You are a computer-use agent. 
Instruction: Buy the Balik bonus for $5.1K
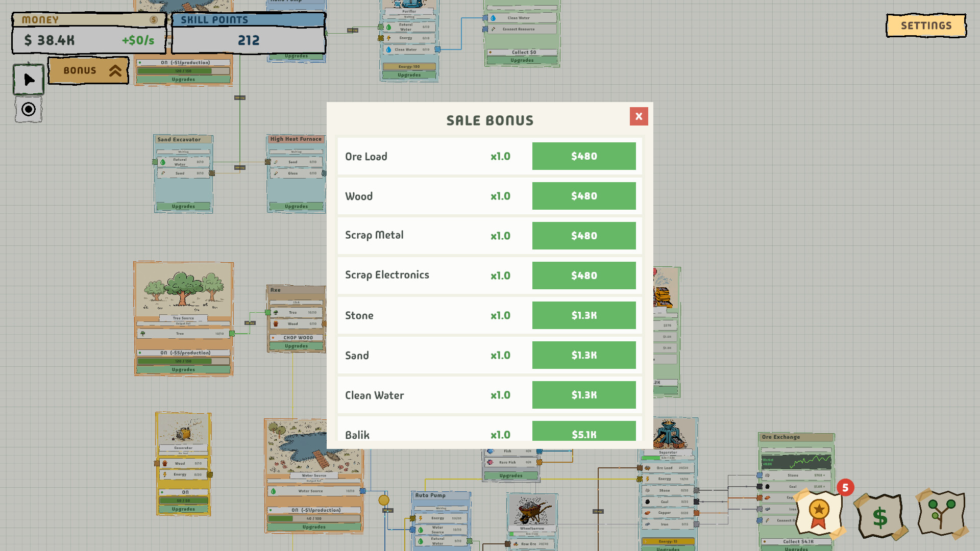point(584,431)
